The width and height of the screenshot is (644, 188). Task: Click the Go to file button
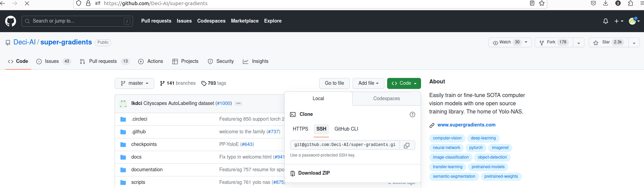pyautogui.click(x=334, y=83)
